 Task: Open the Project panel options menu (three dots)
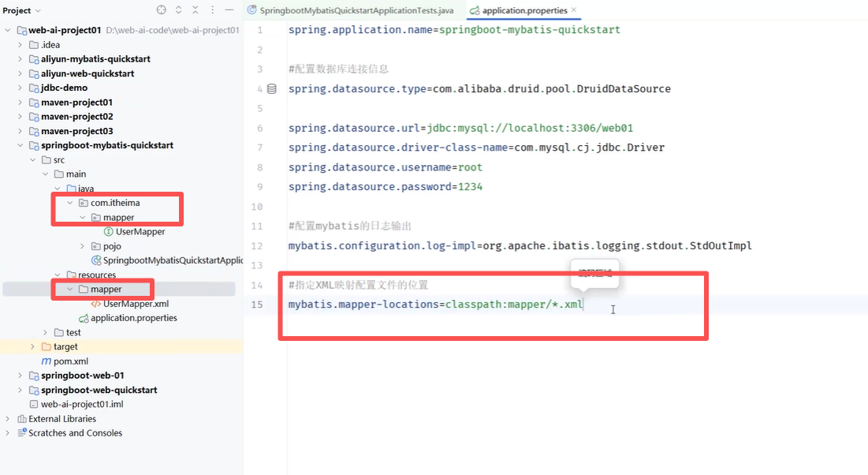pyautogui.click(x=213, y=10)
